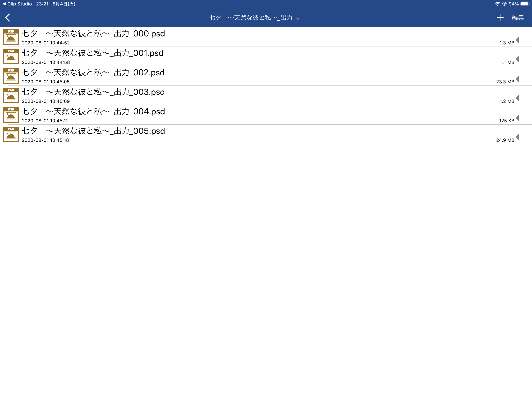Select timestamp 2020-08-01 10:45:18
532x399 pixels.
click(45, 140)
